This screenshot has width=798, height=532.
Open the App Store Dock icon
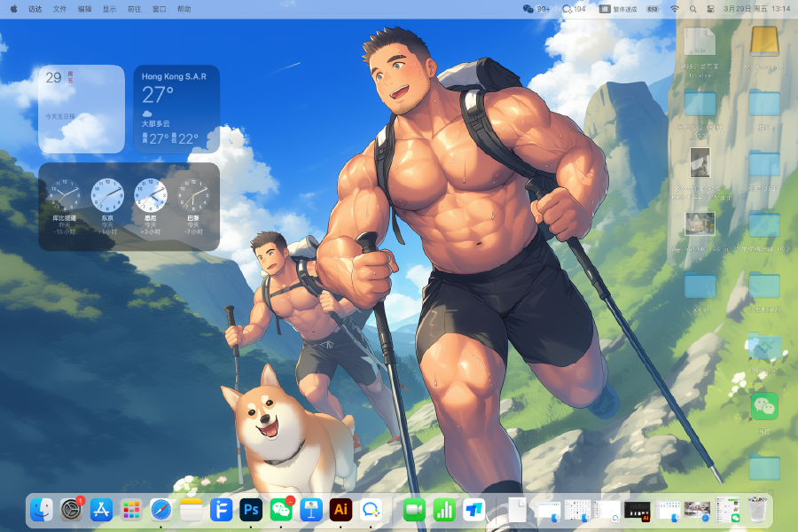pos(101,510)
